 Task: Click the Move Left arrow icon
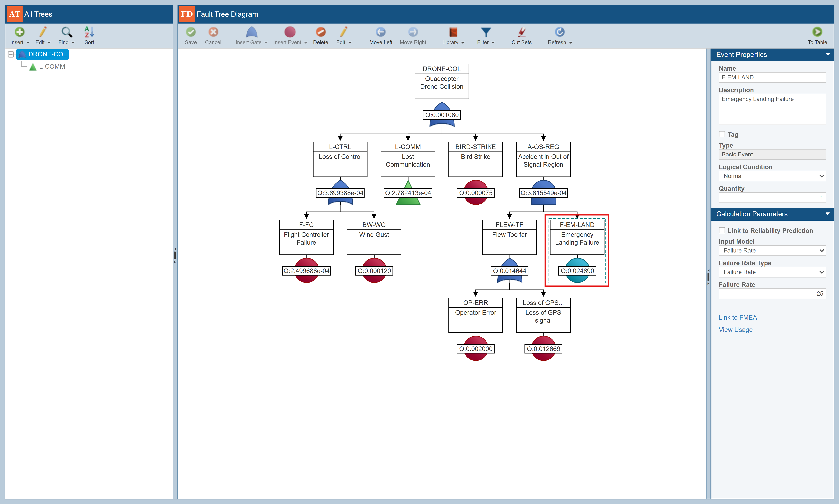[x=381, y=32]
